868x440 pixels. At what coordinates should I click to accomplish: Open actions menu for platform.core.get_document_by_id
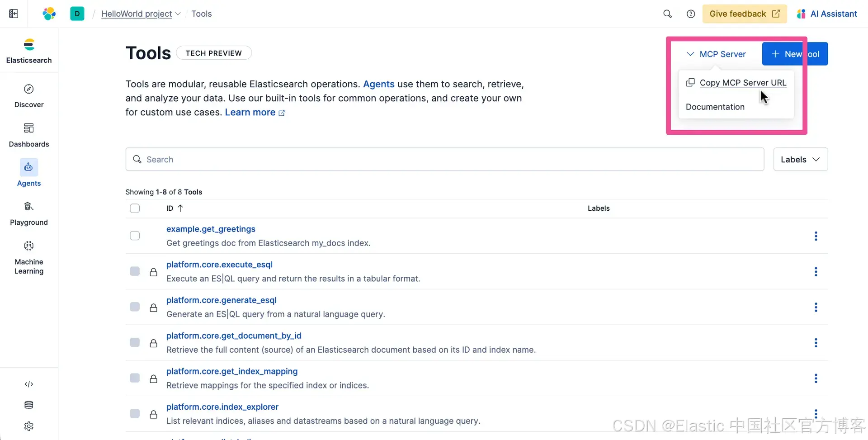pyautogui.click(x=816, y=343)
